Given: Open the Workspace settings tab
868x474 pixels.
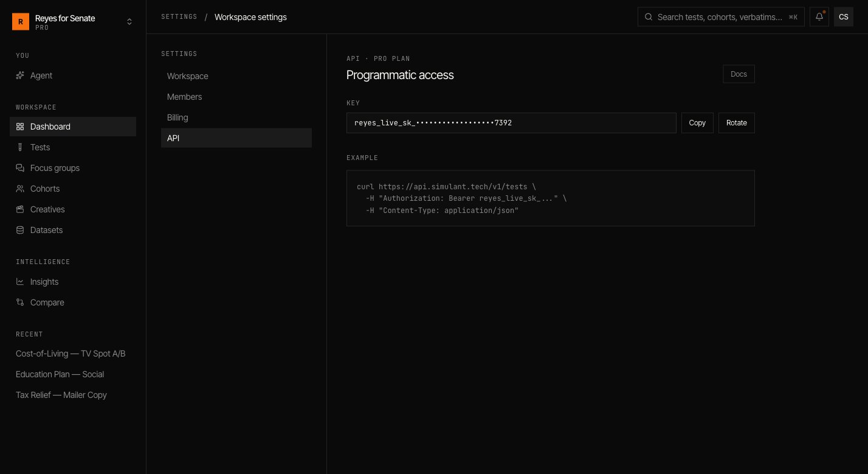Looking at the screenshot, I should click(x=236, y=76).
